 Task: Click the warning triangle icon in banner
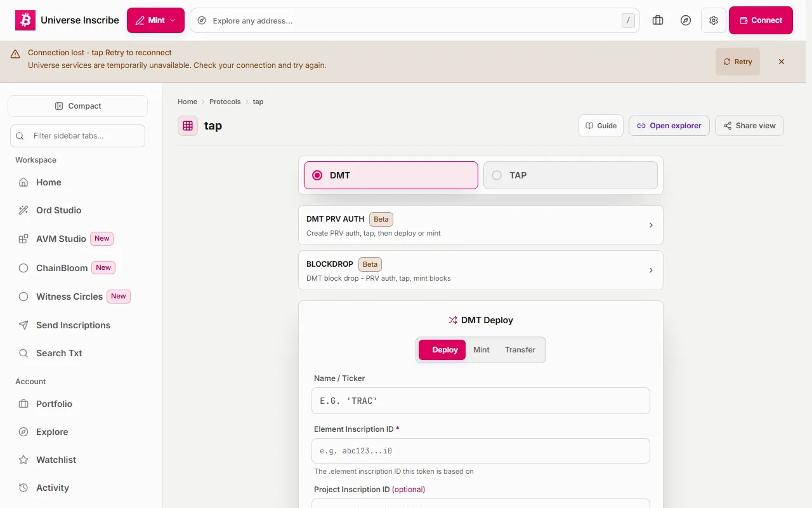click(15, 55)
